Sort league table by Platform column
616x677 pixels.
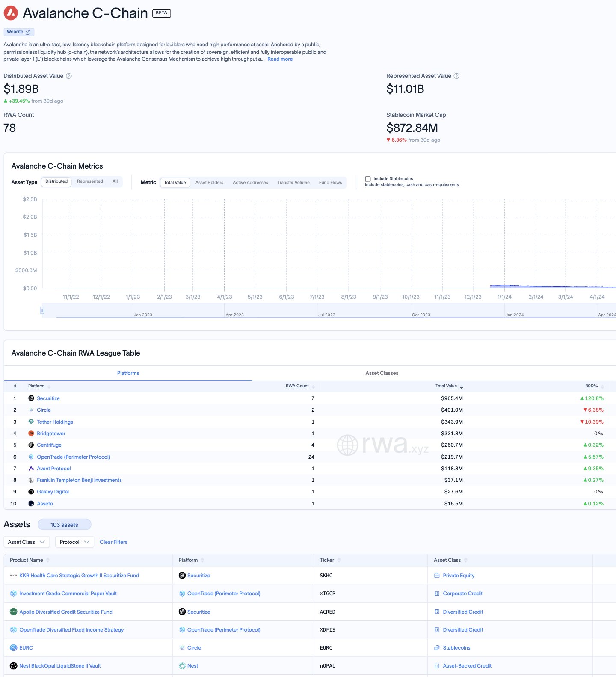(39, 386)
